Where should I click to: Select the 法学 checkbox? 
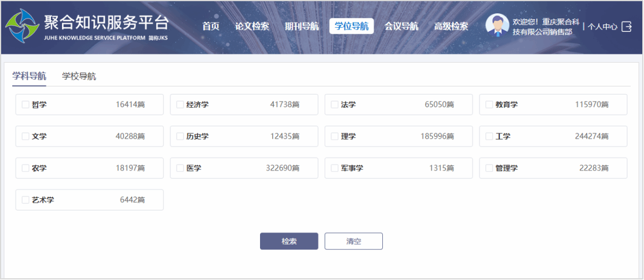[335, 105]
